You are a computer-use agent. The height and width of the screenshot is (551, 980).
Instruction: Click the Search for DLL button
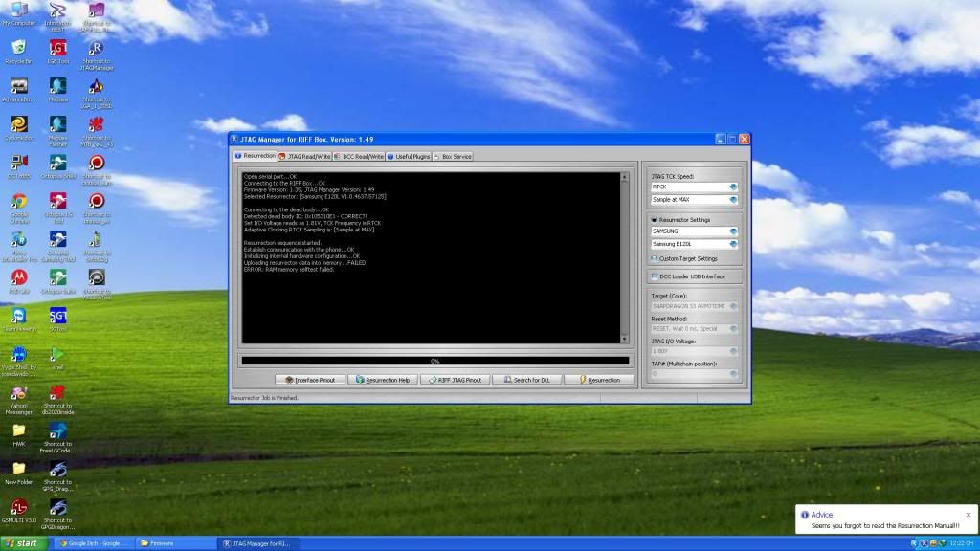[x=527, y=380]
